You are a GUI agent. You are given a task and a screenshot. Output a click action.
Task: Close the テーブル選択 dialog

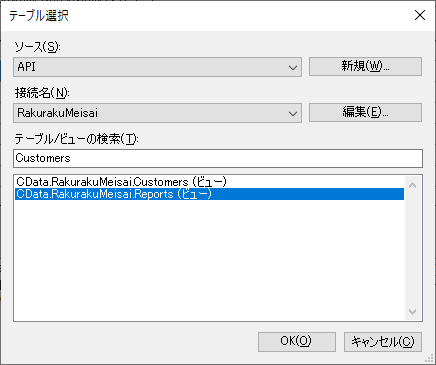(x=420, y=15)
